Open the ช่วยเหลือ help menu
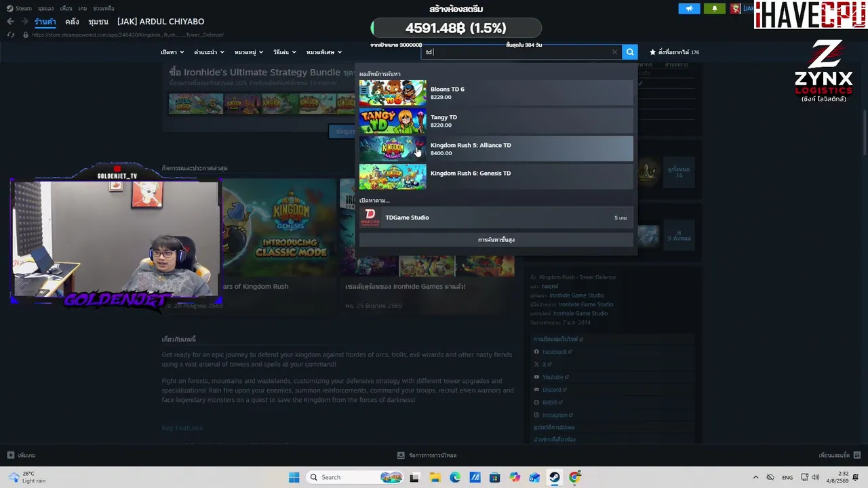The width and height of the screenshot is (868, 488). [x=103, y=8]
